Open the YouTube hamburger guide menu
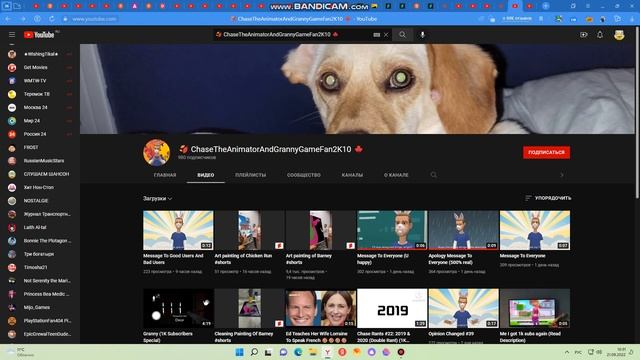The image size is (640, 360). (x=12, y=35)
